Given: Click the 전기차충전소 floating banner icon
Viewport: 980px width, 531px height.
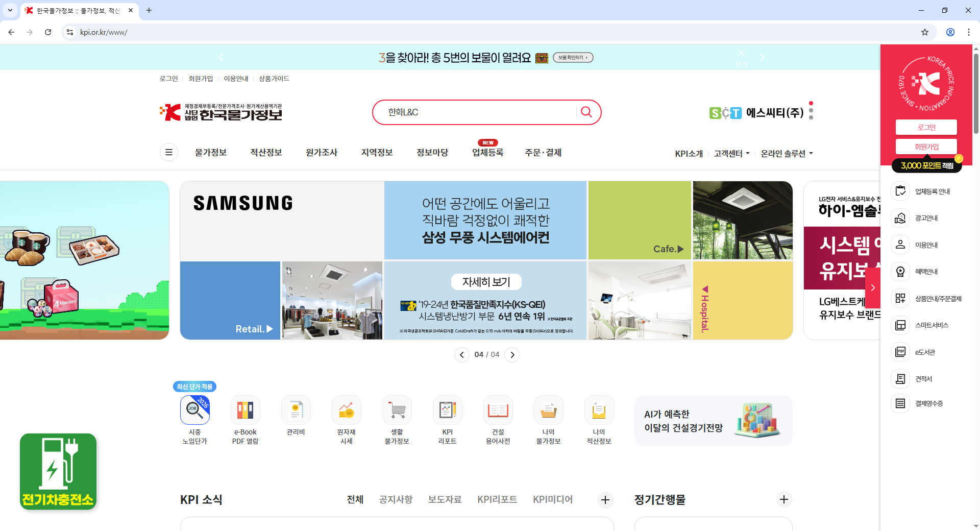Looking at the screenshot, I should tap(58, 471).
